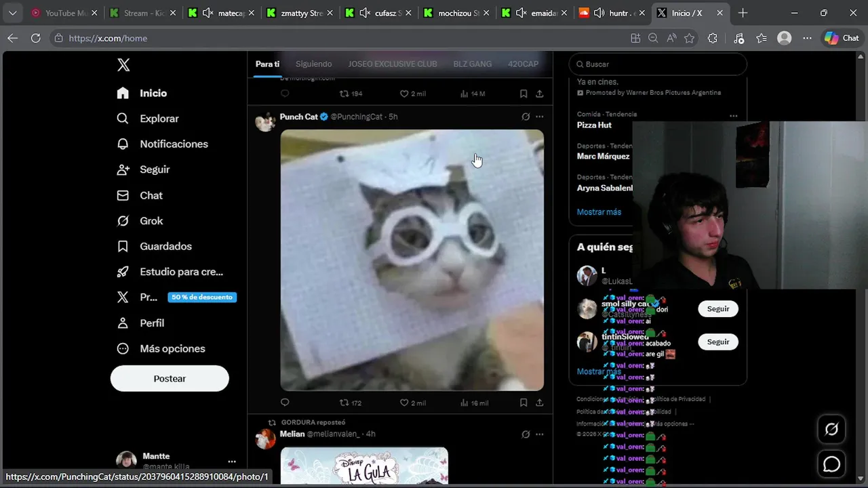Open the browser profile avatar icon
Image resolution: width=868 pixels, height=488 pixels.
click(785, 38)
